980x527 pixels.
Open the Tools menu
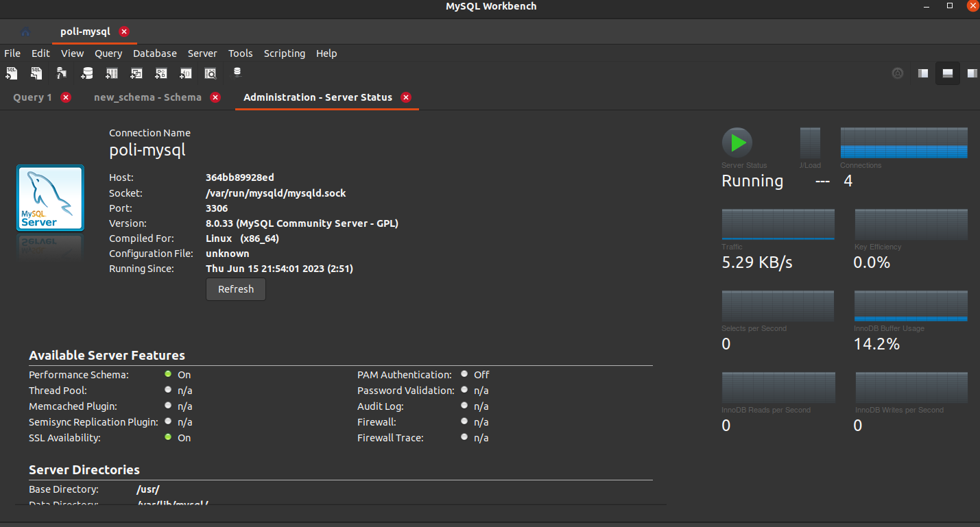coord(241,53)
